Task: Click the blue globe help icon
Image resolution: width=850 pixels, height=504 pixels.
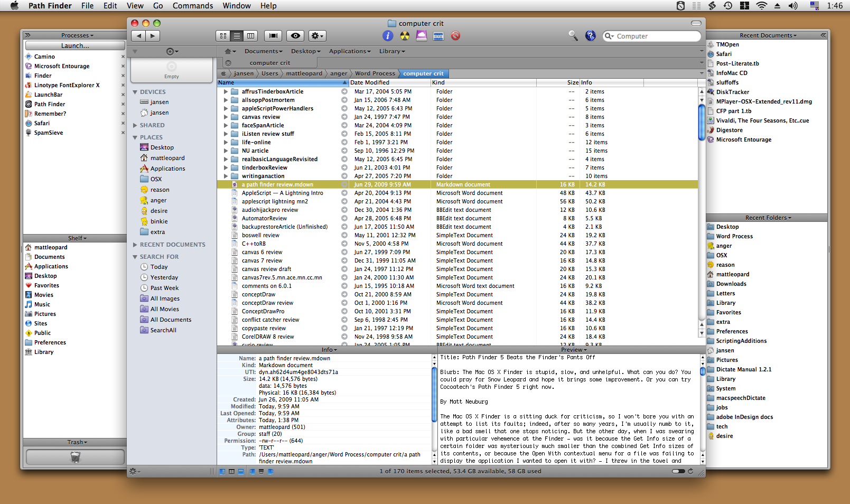Action: [x=591, y=36]
